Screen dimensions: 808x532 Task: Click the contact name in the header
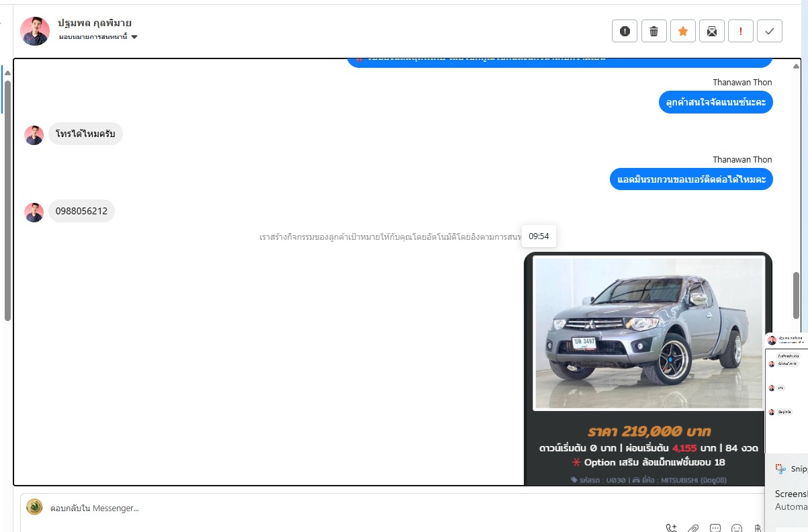pyautogui.click(x=95, y=23)
